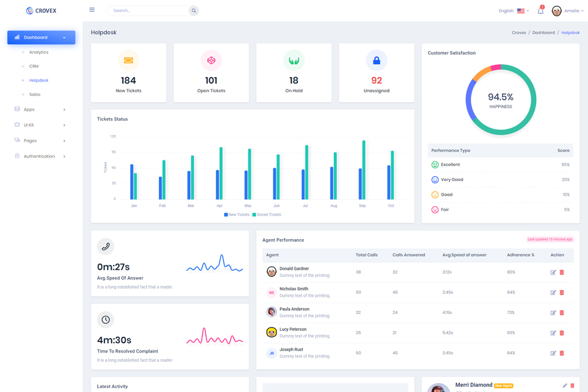Click the search magnifier icon
The height and width of the screenshot is (392, 588).
point(193,11)
